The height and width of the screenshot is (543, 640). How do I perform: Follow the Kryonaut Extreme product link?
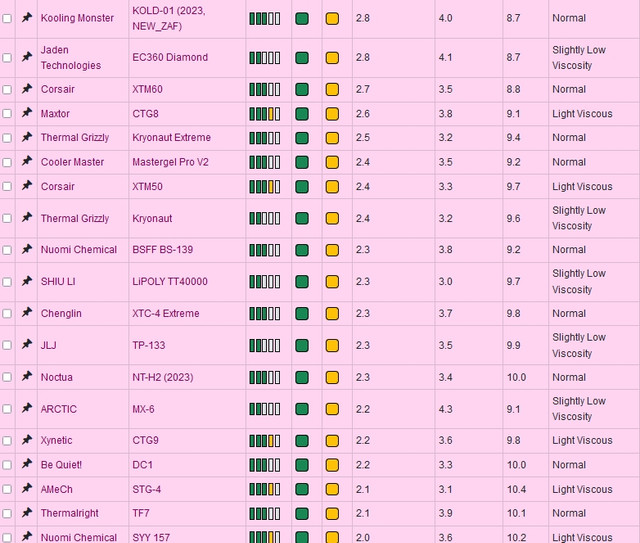coord(171,138)
